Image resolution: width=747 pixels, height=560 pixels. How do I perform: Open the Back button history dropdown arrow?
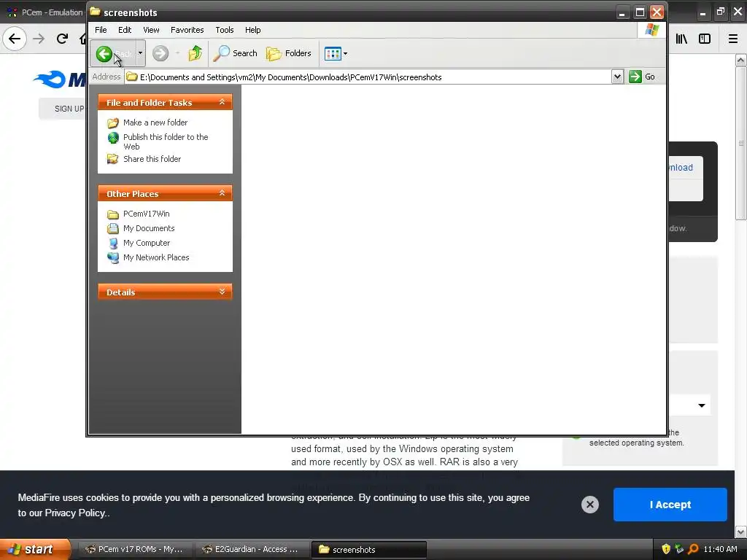click(x=140, y=53)
